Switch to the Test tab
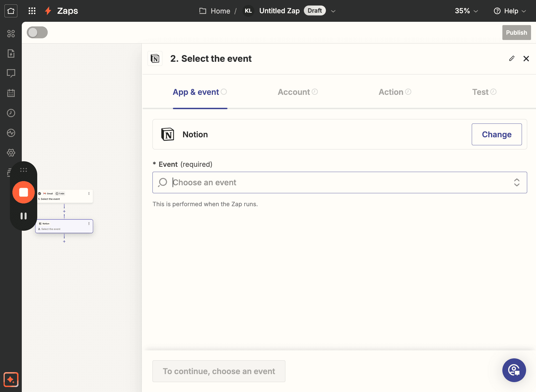 click(484, 92)
